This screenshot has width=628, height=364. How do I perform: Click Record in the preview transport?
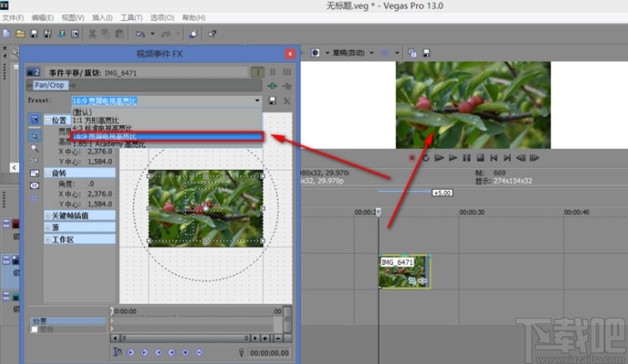(412, 158)
